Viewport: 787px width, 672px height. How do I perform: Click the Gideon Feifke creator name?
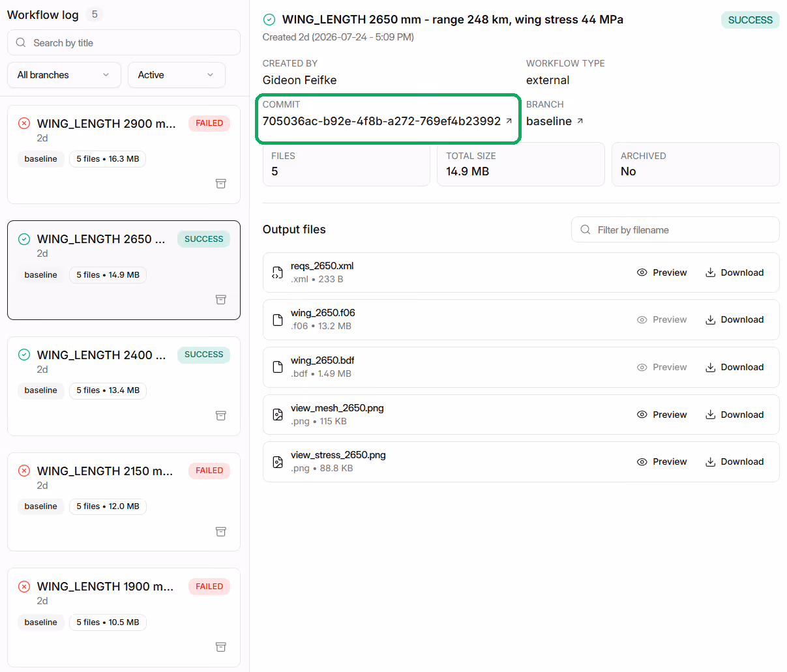[299, 80]
